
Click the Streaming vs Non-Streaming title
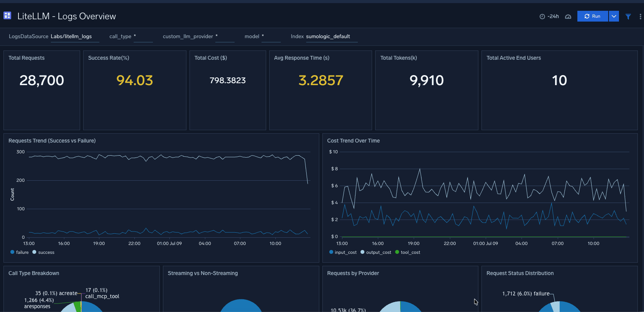[203, 273]
